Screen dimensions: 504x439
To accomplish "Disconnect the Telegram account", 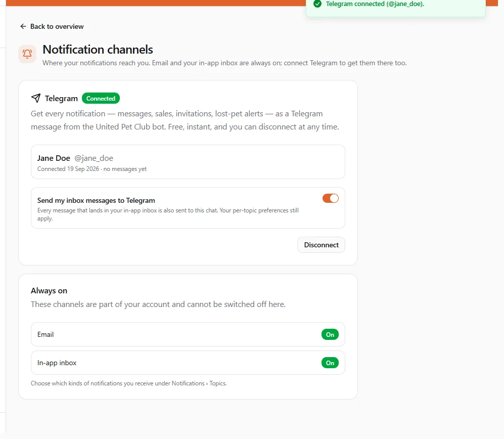I will [321, 245].
